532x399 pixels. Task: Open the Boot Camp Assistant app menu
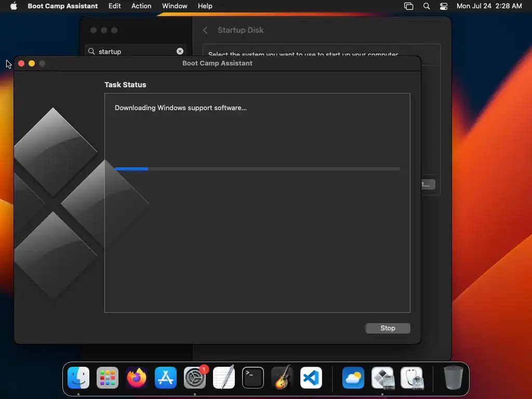63,6
